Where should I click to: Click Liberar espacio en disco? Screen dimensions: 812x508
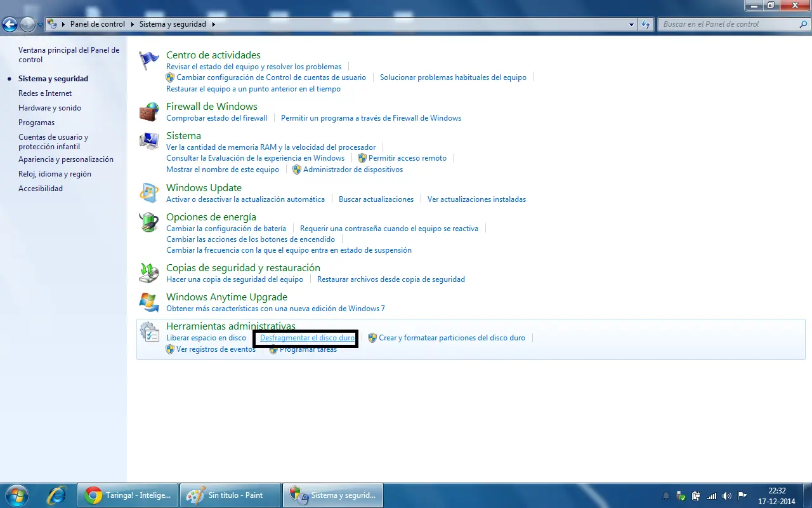[x=206, y=338]
